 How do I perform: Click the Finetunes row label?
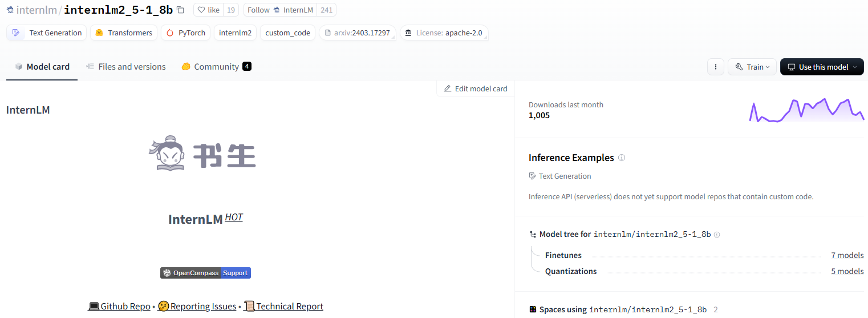tap(563, 255)
